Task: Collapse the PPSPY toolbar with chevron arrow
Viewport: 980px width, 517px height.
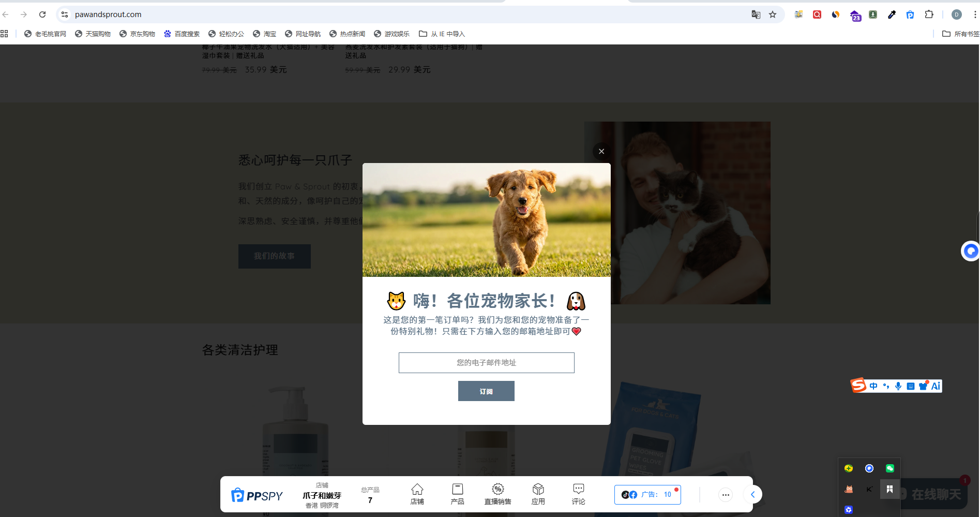Action: coord(753,495)
